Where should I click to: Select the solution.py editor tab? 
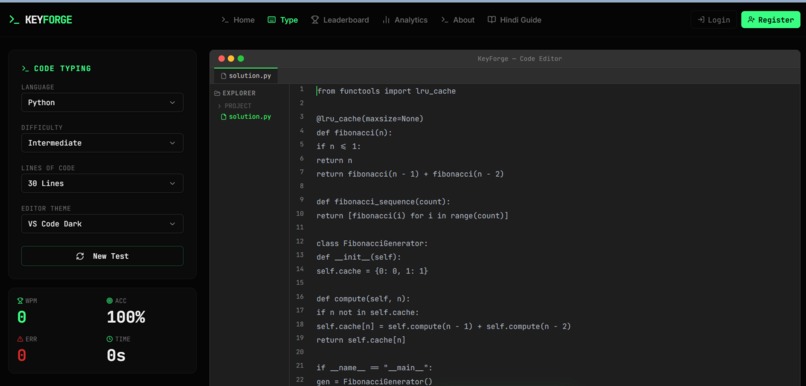point(246,76)
